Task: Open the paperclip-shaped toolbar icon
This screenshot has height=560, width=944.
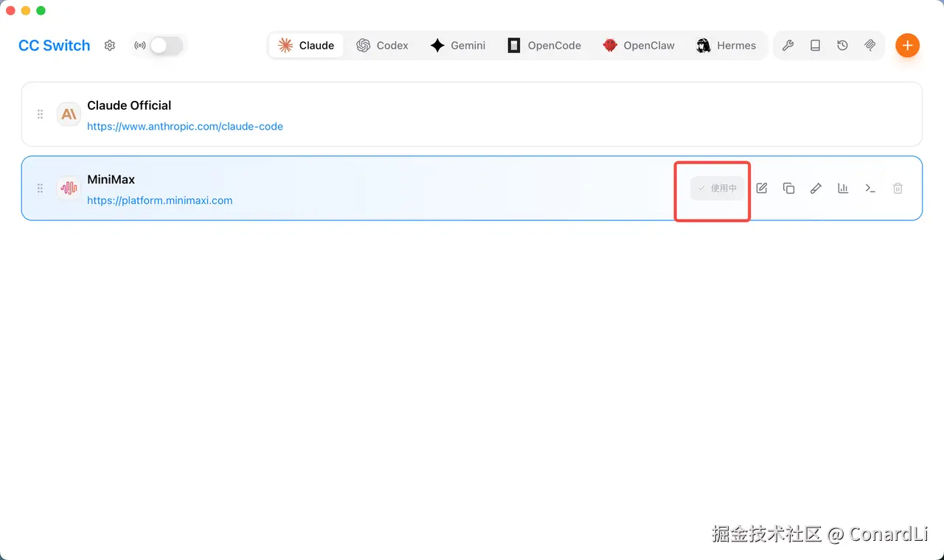Action: tap(870, 46)
